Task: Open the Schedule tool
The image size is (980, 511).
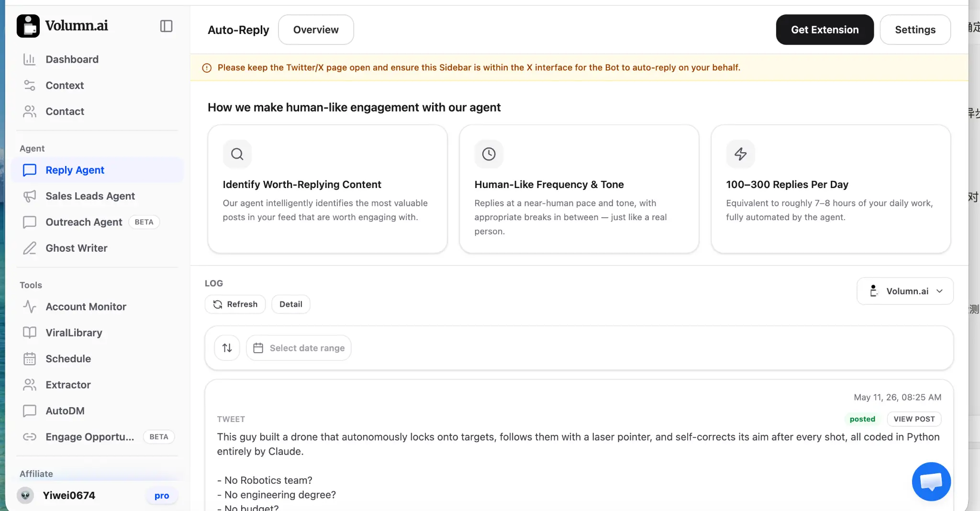Action: [97, 359]
